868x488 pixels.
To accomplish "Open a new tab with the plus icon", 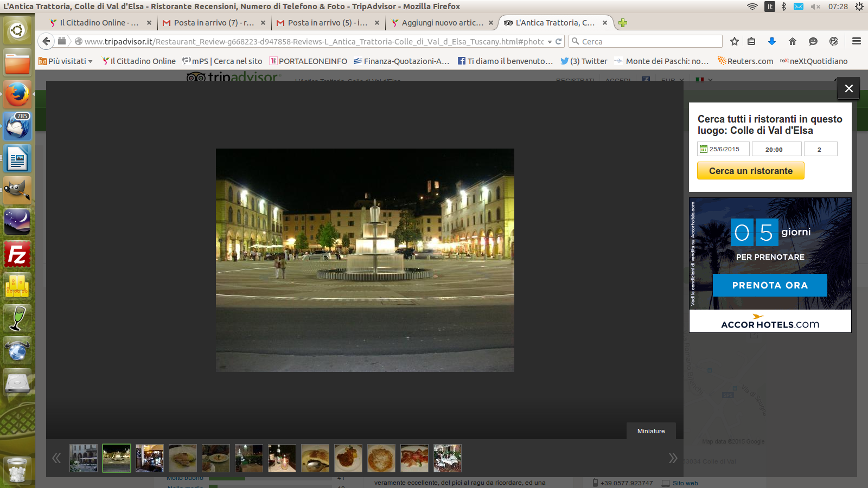I will 623,23.
